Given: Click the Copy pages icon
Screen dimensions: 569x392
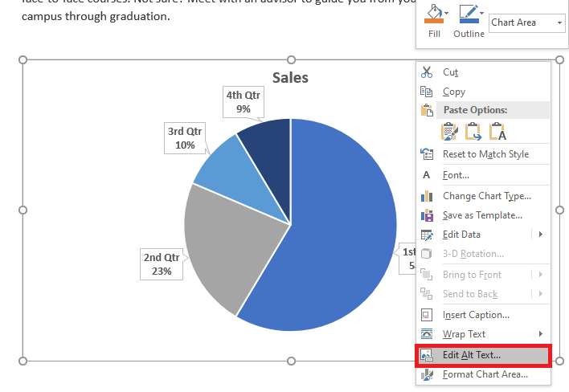Looking at the screenshot, I should coord(427,92).
